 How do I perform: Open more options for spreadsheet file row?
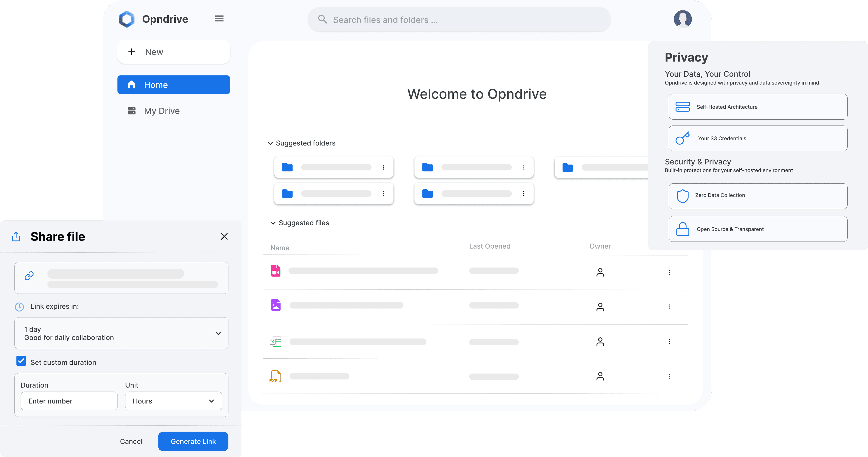point(669,342)
